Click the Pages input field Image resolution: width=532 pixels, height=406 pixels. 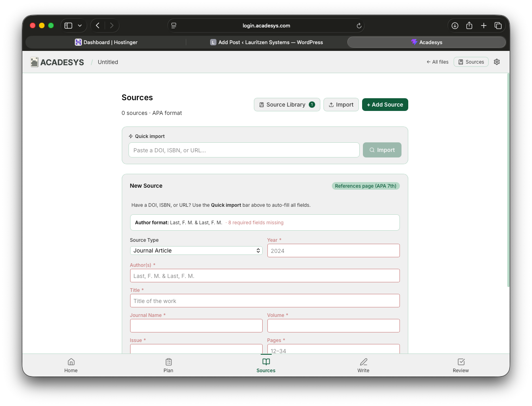click(x=333, y=349)
